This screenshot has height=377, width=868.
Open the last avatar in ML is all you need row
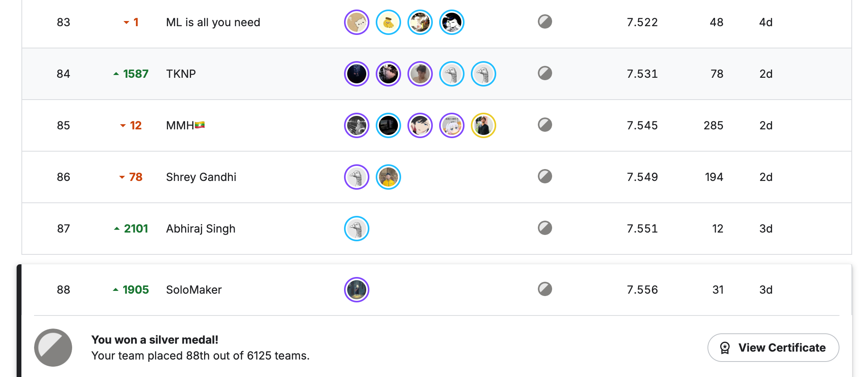click(452, 22)
